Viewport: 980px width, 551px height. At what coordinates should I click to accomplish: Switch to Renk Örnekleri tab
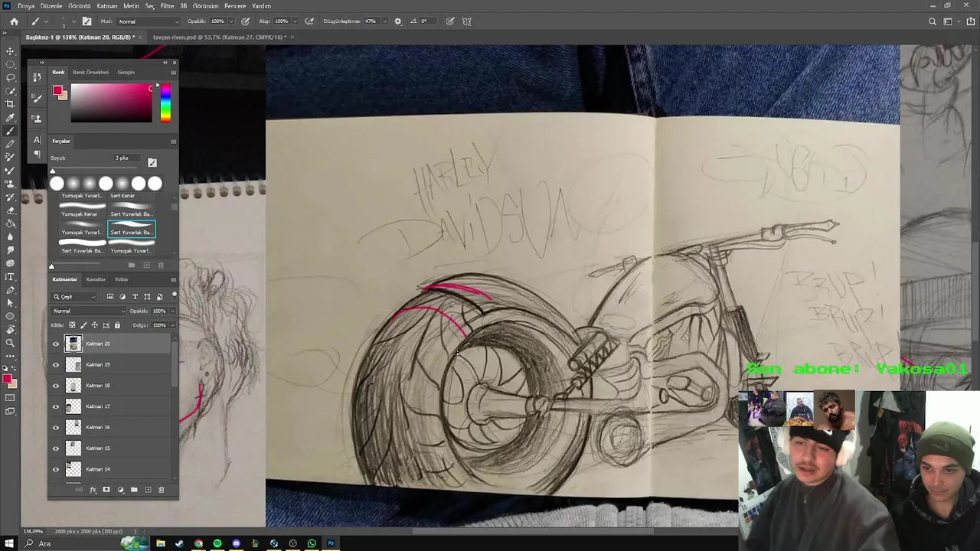click(91, 72)
